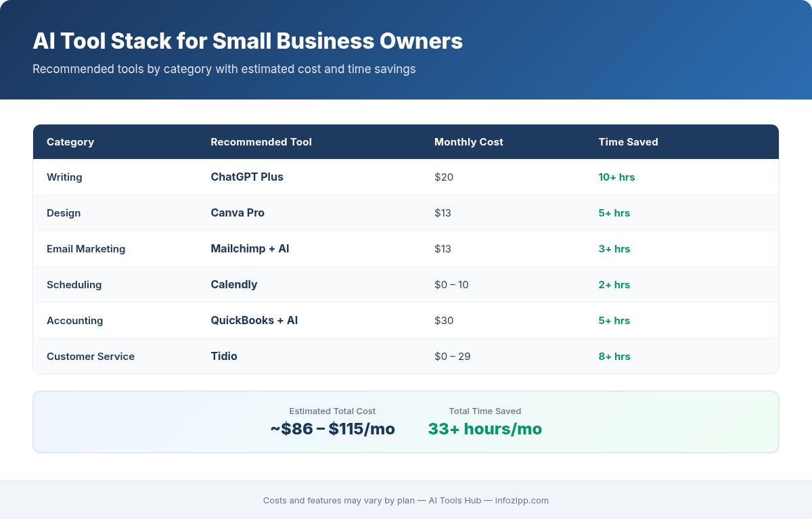This screenshot has height=519, width=812.
Task: Click the Monthly Cost column header
Action: pos(469,141)
